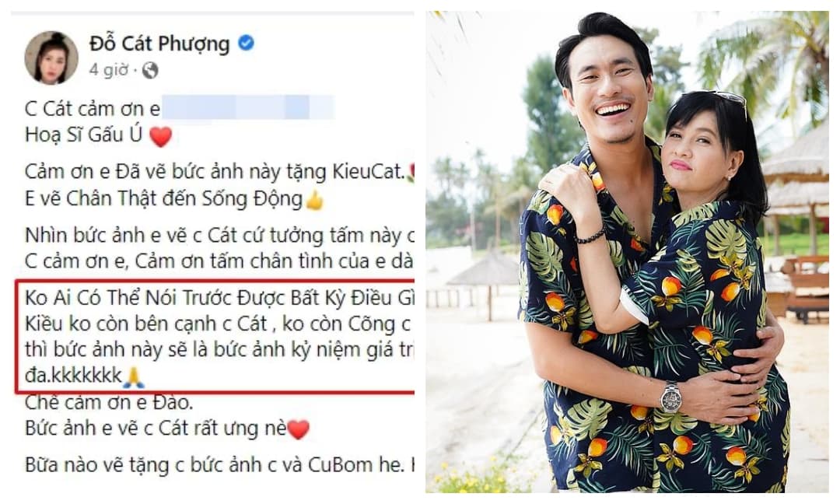Click the rose emoji after 'KieuCat.'
The height and width of the screenshot is (504, 840).
point(411,173)
